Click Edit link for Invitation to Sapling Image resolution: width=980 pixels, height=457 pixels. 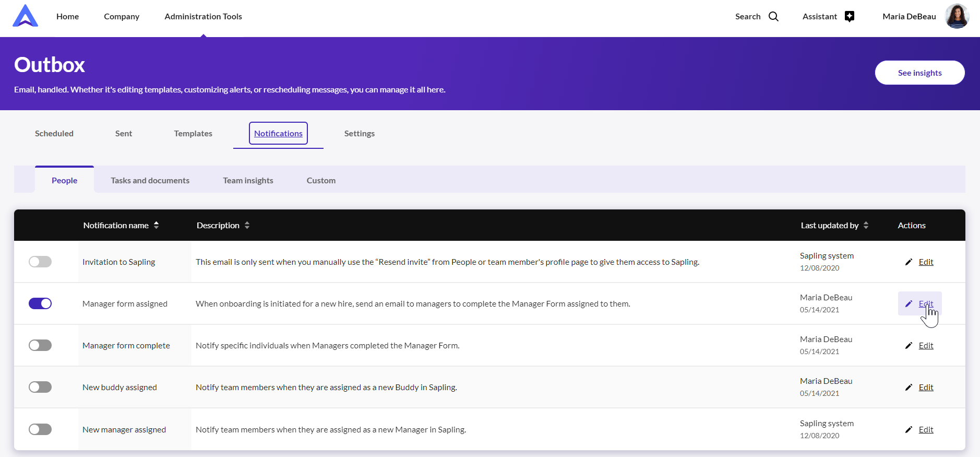point(926,262)
